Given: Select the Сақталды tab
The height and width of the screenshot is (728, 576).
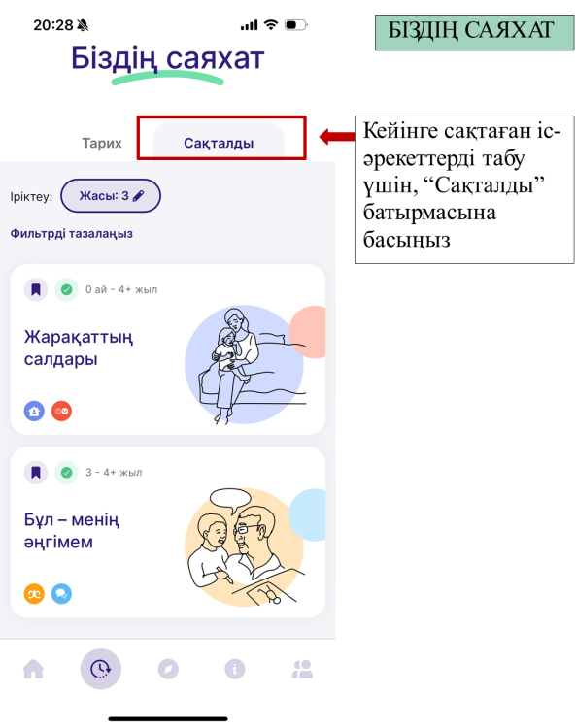Looking at the screenshot, I should coord(219,143).
